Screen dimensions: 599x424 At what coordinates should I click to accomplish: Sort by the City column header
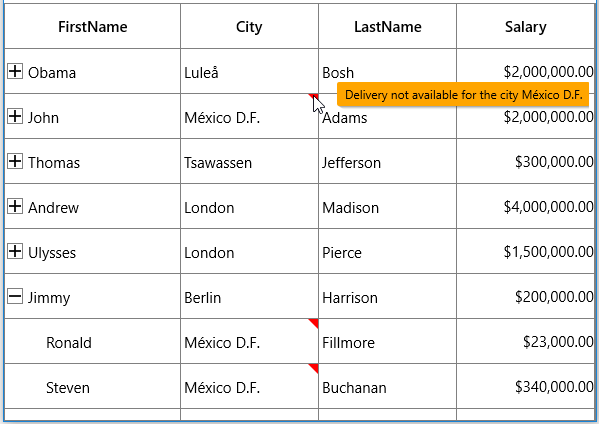point(249,26)
